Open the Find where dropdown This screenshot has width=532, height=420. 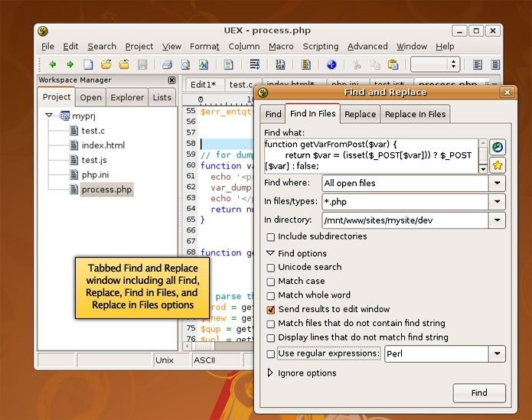[498, 184]
